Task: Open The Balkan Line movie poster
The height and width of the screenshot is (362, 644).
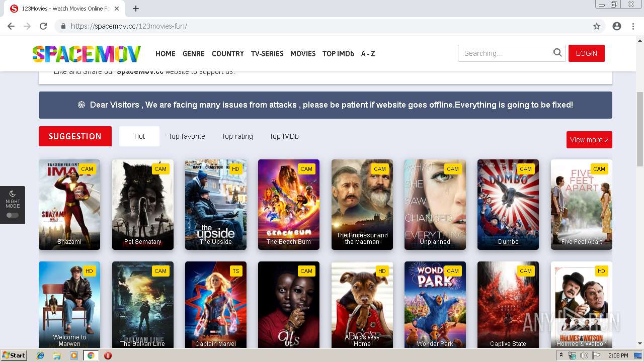Action: [143, 305]
